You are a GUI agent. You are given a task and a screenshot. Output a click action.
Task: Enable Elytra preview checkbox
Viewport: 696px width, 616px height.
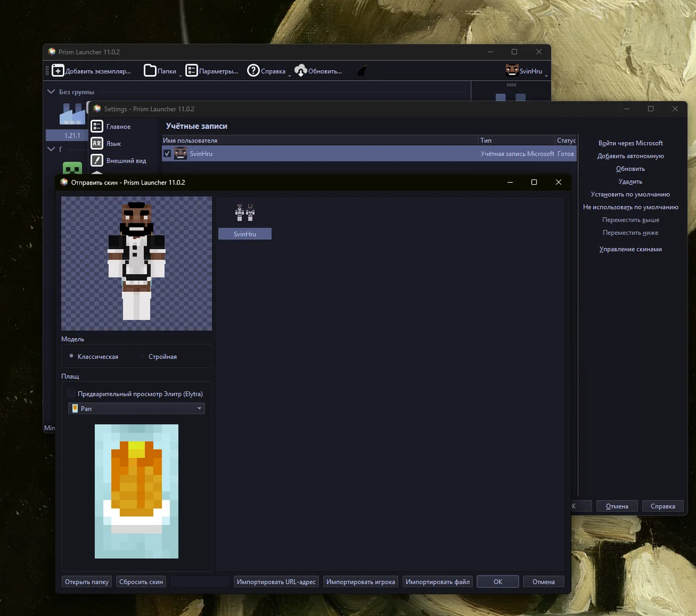click(71, 393)
